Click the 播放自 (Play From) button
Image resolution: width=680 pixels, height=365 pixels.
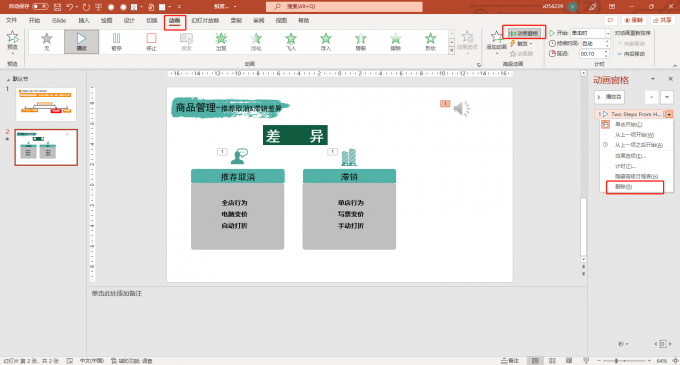pos(609,97)
